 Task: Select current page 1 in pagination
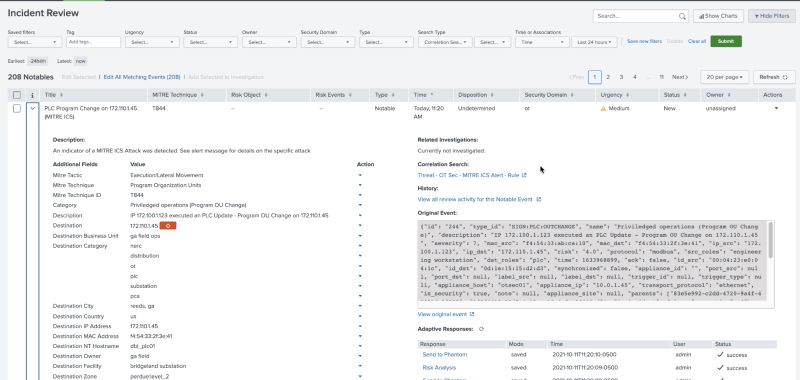(594, 77)
